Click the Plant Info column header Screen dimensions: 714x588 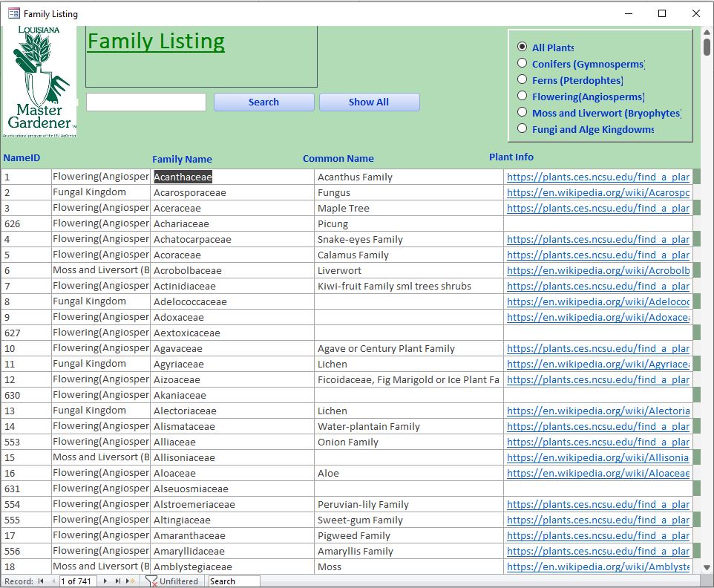(x=511, y=157)
